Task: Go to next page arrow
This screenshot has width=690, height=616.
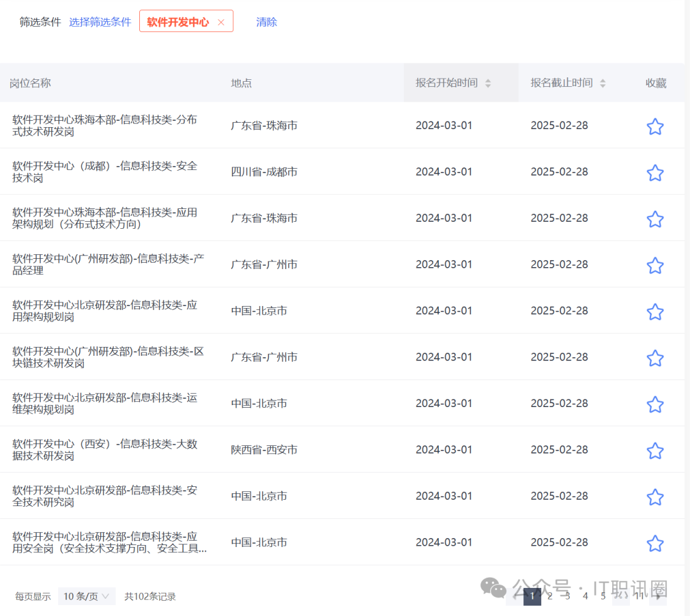Action: [658, 596]
